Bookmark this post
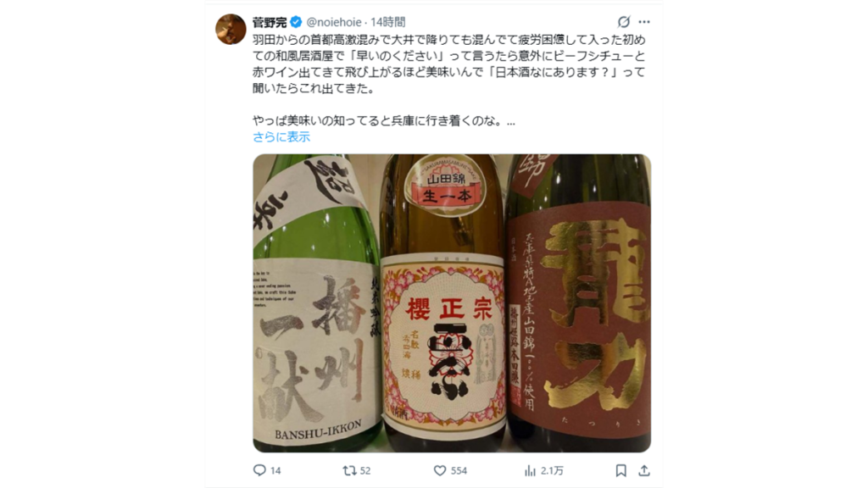The image size is (868, 488). coord(621,470)
